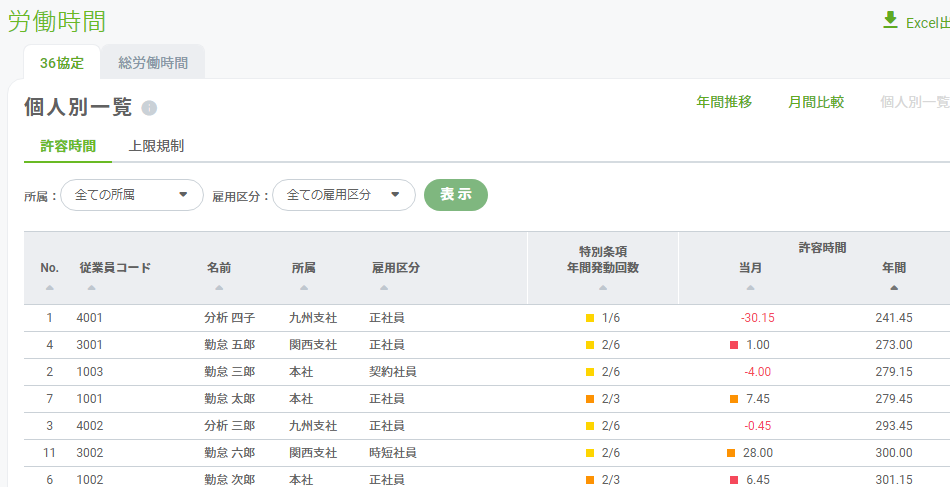
Task: Sort by No. column arrow
Action: click(x=50, y=288)
